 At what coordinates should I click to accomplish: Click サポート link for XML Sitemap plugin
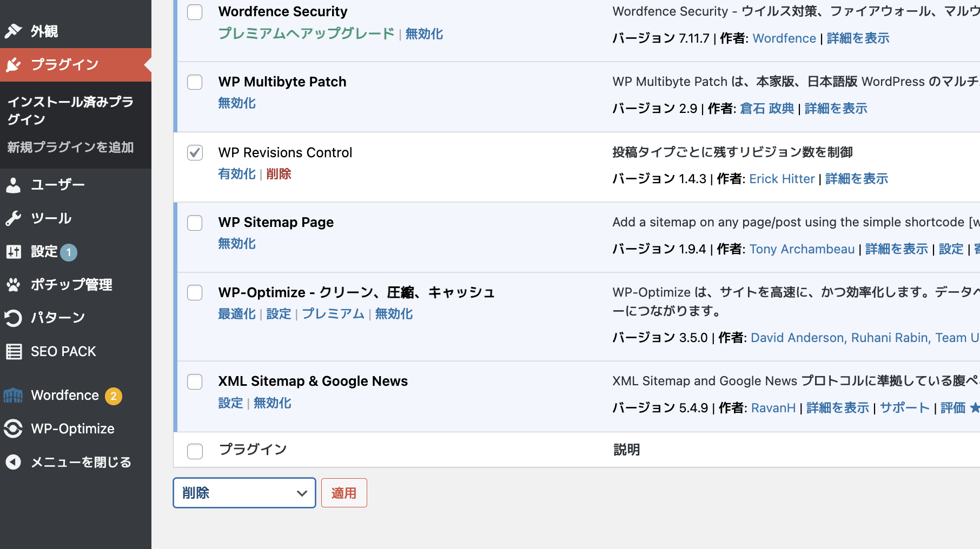pyautogui.click(x=905, y=408)
